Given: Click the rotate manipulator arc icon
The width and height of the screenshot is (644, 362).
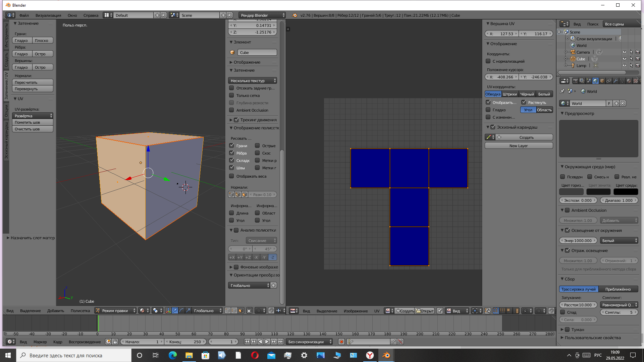Looking at the screenshot, I should pyautogui.click(x=181, y=311).
